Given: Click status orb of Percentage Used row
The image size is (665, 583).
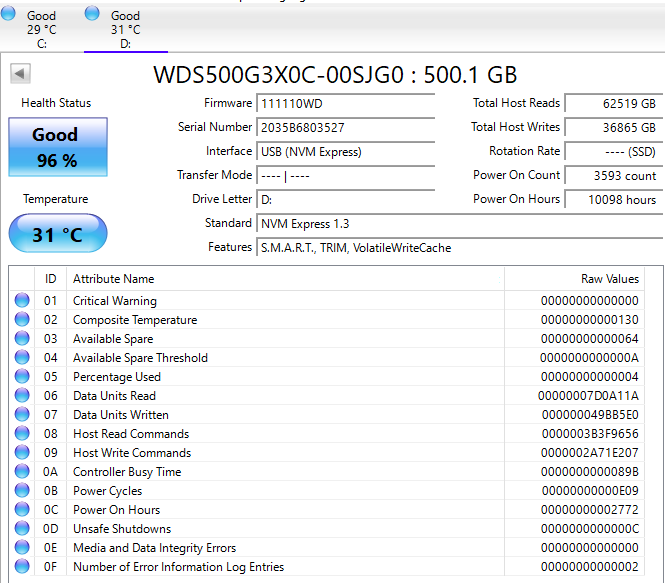Looking at the screenshot, I should click(x=22, y=377).
